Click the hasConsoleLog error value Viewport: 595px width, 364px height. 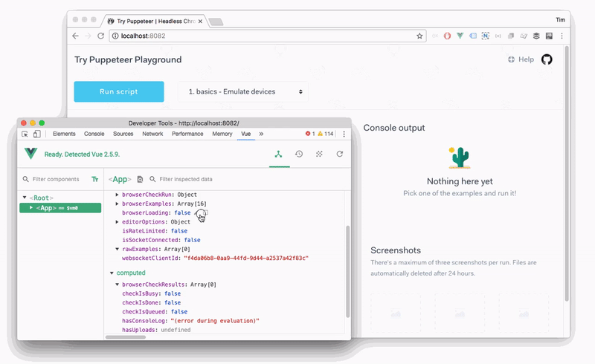point(215,321)
